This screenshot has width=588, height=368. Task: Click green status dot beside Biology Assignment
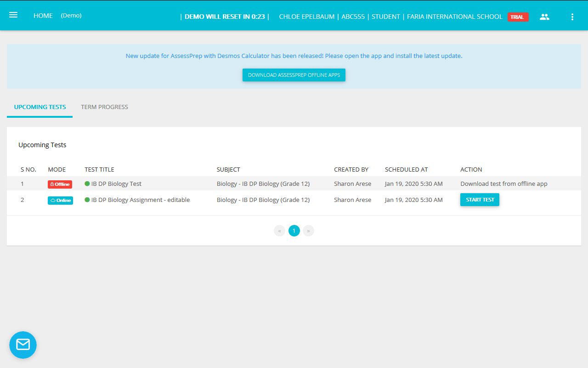[x=87, y=200]
